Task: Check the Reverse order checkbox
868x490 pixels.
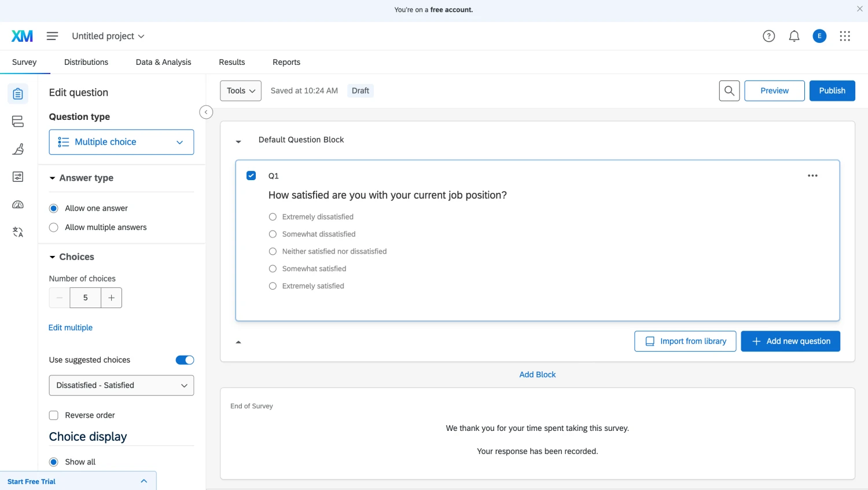Action: [x=54, y=415]
